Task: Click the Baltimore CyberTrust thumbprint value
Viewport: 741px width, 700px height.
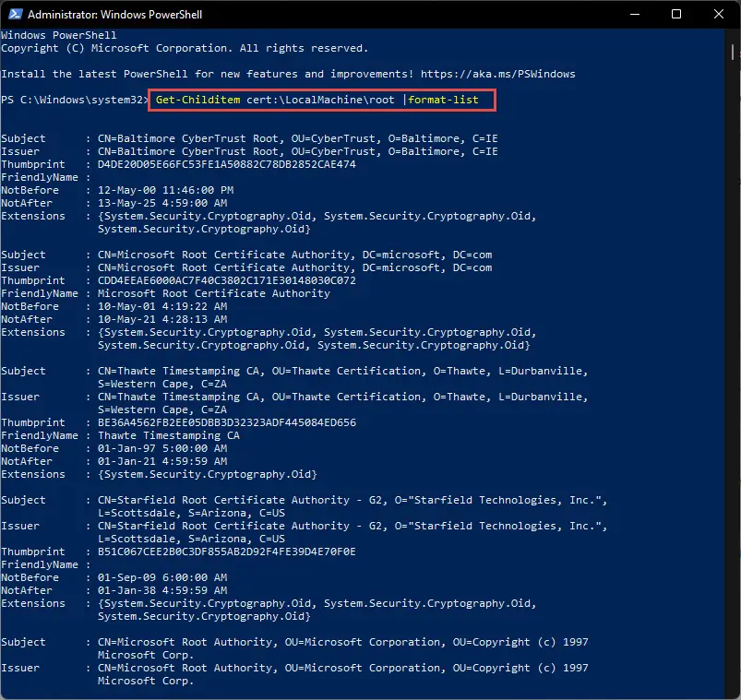Action: click(226, 164)
